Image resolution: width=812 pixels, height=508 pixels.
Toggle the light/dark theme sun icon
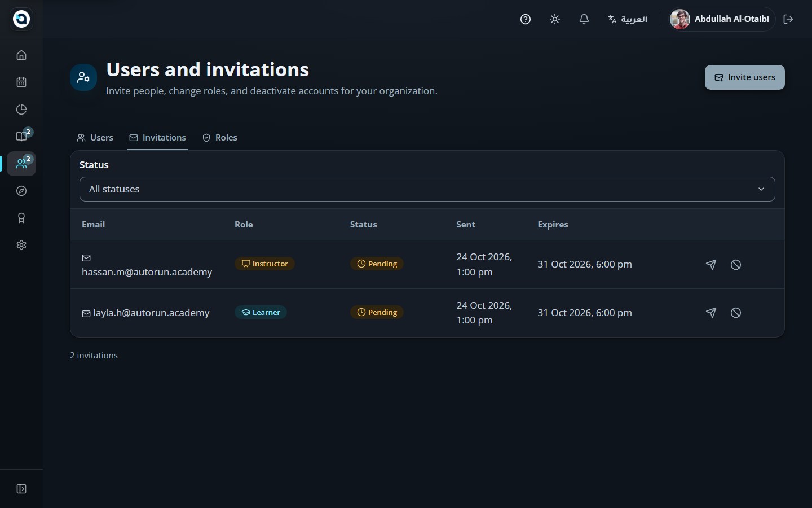click(555, 19)
